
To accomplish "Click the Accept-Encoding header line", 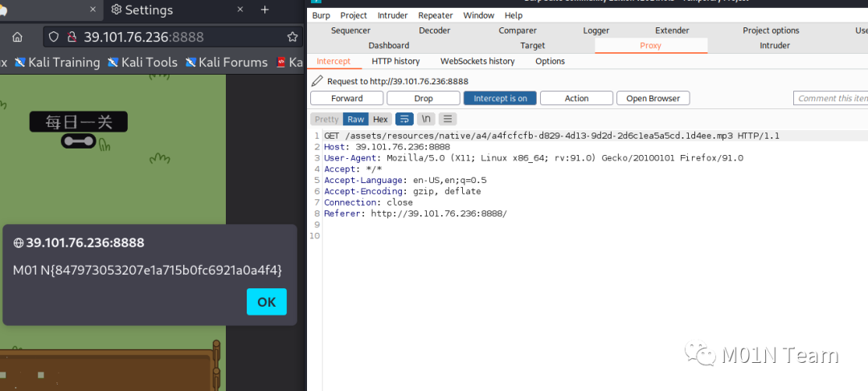I will pyautogui.click(x=403, y=191).
